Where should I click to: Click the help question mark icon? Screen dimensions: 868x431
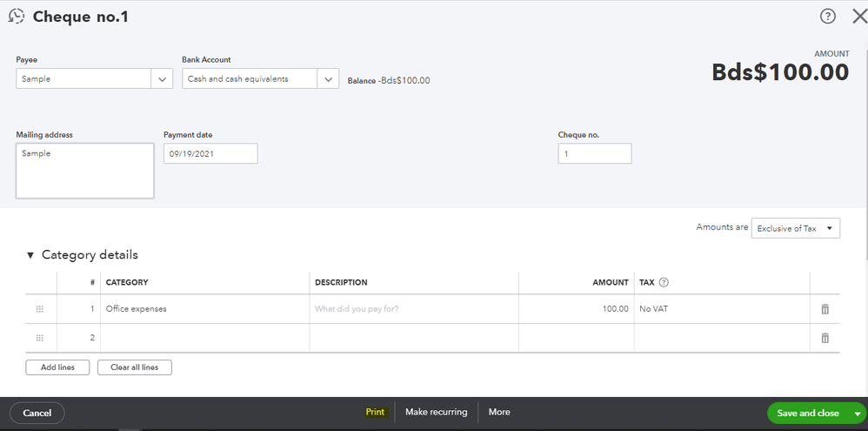tap(828, 16)
